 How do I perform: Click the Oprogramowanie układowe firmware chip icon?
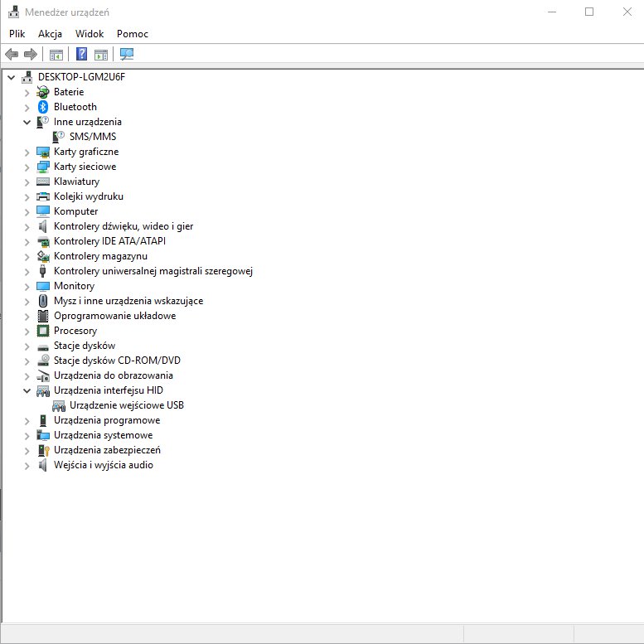(43, 316)
